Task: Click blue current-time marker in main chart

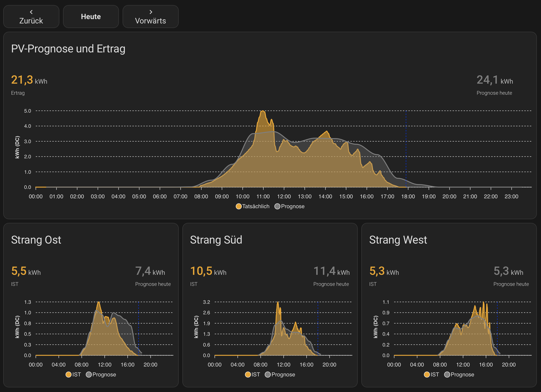Action: (x=406, y=148)
